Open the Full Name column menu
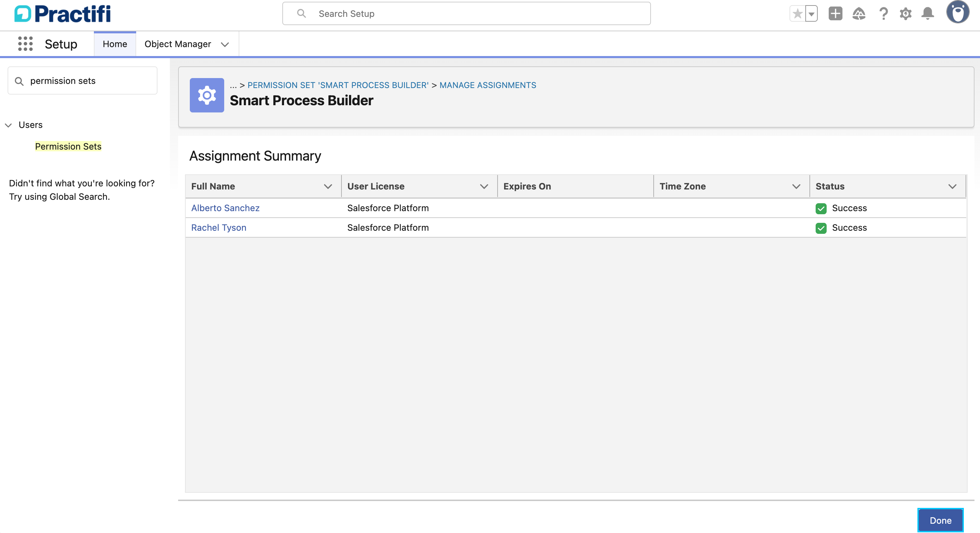This screenshot has height=533, width=980. pos(328,186)
